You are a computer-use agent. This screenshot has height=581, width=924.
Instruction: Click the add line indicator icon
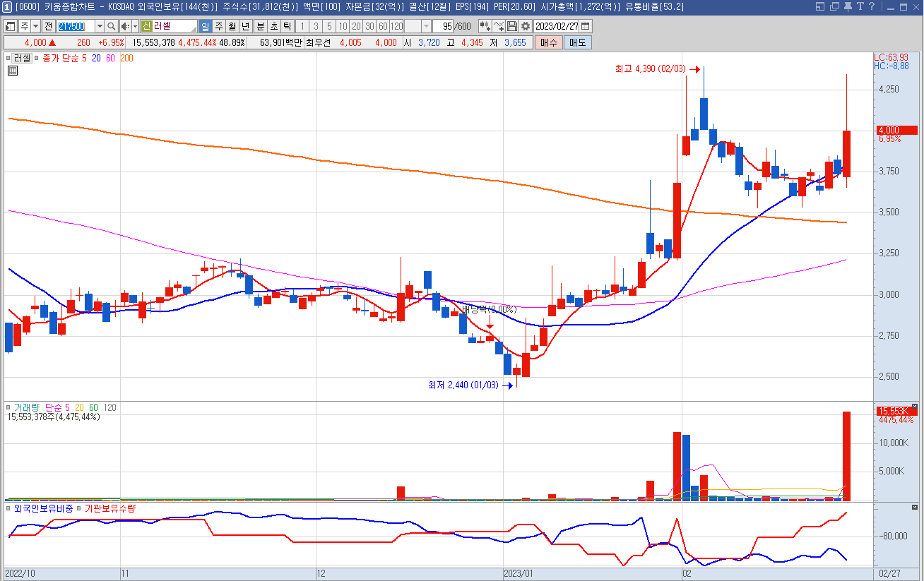click(x=499, y=26)
